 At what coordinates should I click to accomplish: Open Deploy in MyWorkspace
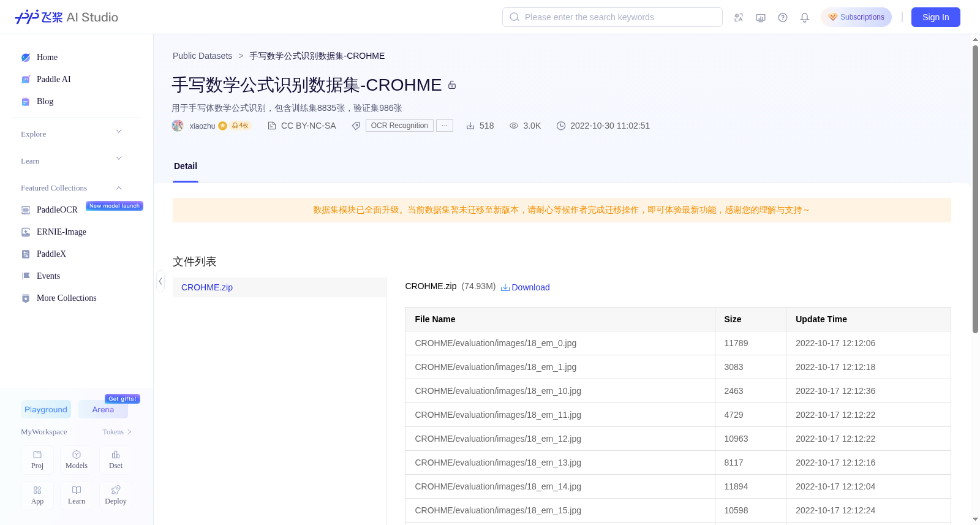tap(116, 496)
